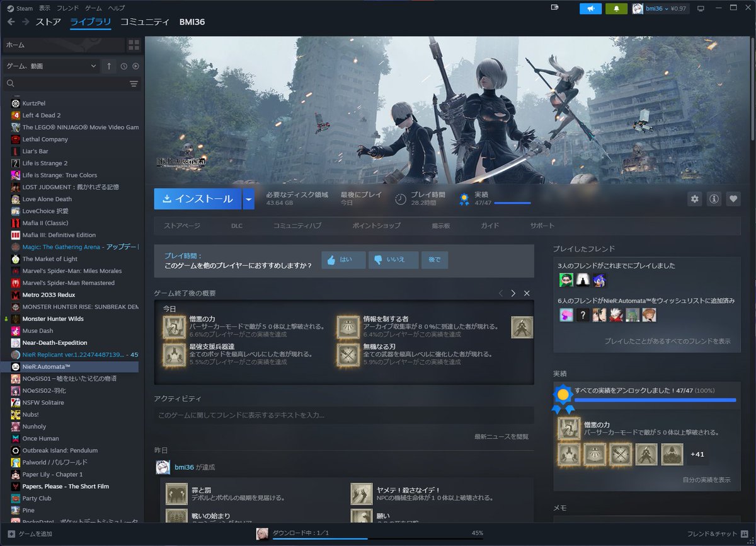Open game settings gear icon
This screenshot has width=756, height=546.
pyautogui.click(x=695, y=199)
